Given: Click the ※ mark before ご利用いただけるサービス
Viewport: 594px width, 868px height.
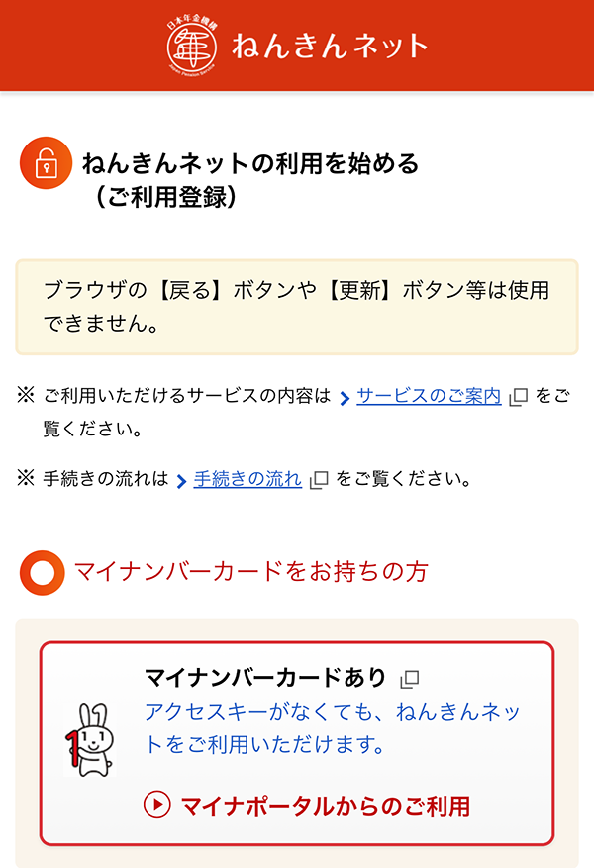Looking at the screenshot, I should (x=26, y=397).
